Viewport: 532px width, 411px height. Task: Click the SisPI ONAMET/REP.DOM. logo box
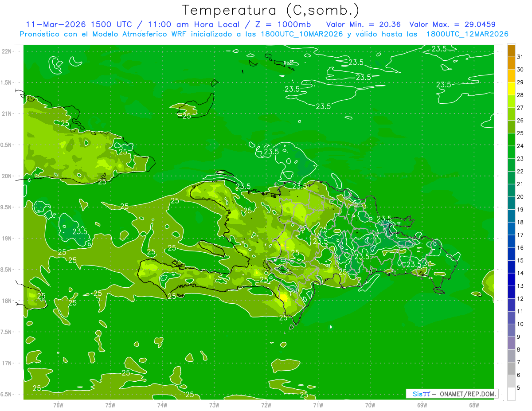451,394
